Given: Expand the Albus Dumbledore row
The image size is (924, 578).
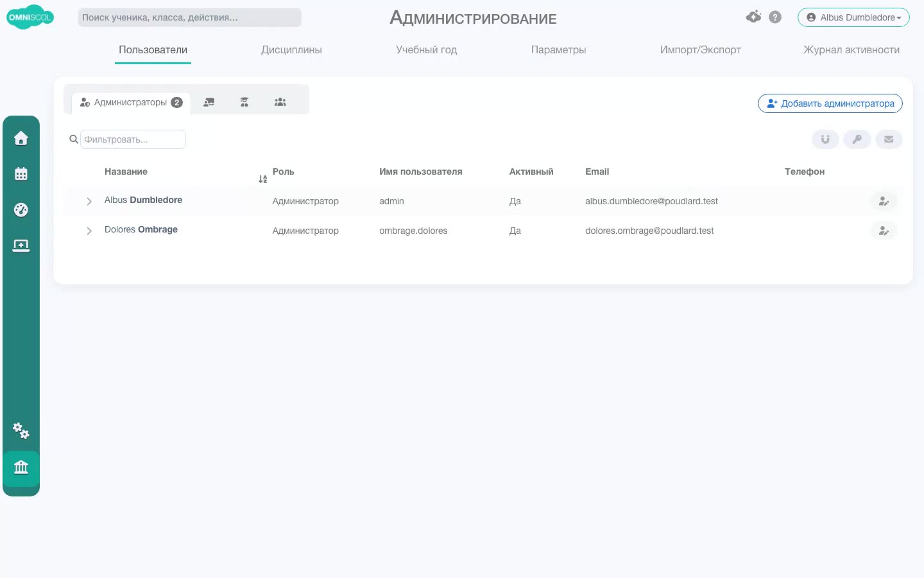Looking at the screenshot, I should 89,202.
